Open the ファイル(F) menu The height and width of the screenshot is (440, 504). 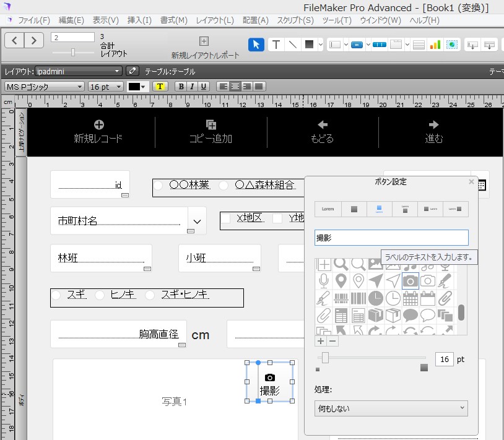click(34, 20)
